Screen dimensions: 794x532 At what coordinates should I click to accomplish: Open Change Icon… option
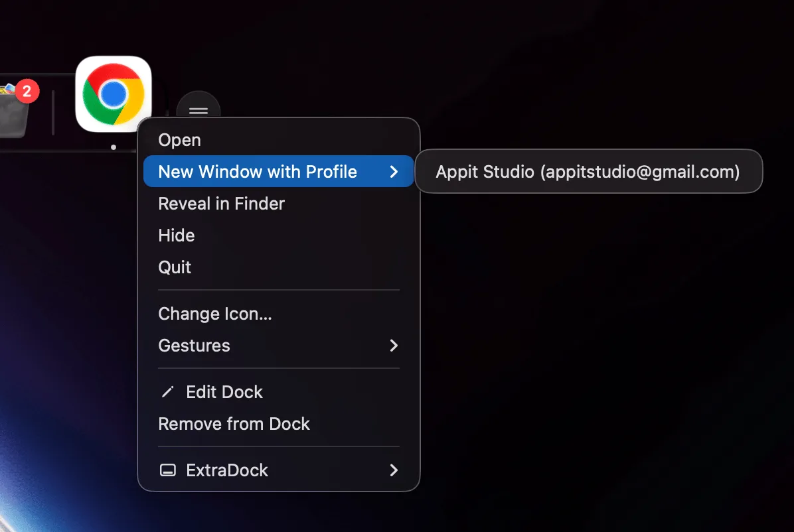click(279, 314)
